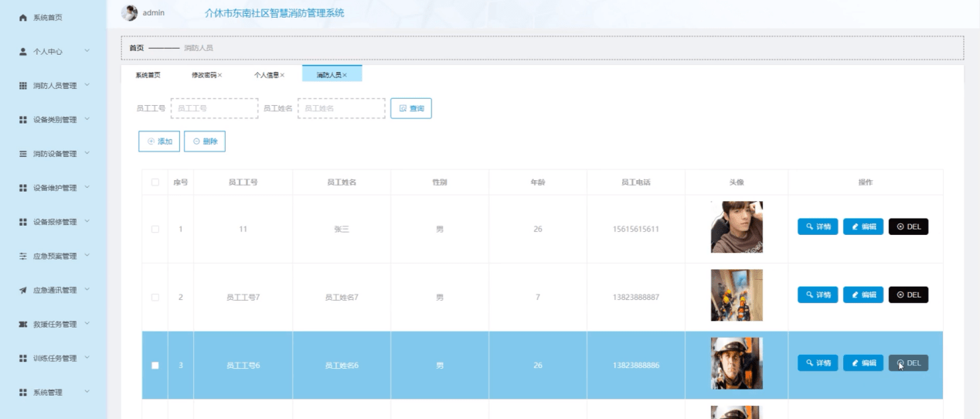Click the person icon beside 个人中心

click(x=22, y=51)
